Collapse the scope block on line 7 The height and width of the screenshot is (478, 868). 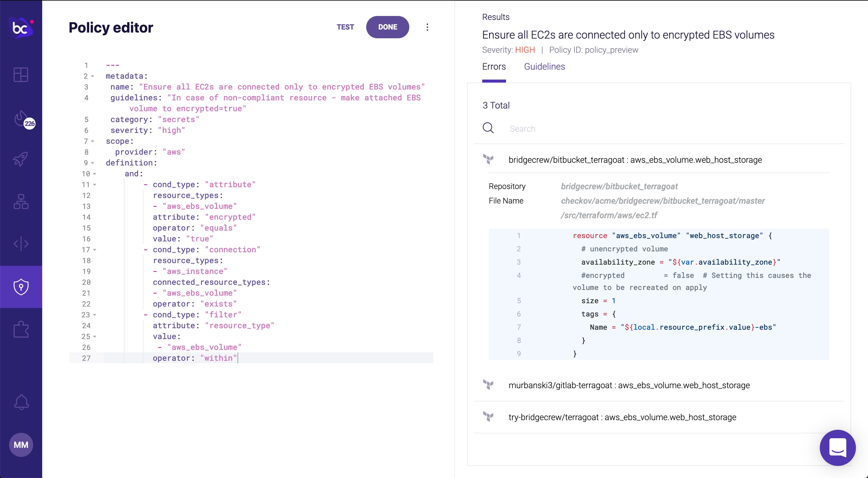coord(93,141)
